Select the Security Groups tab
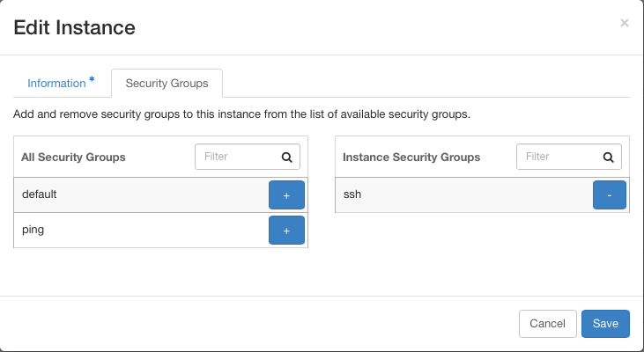644x352 pixels. click(167, 84)
